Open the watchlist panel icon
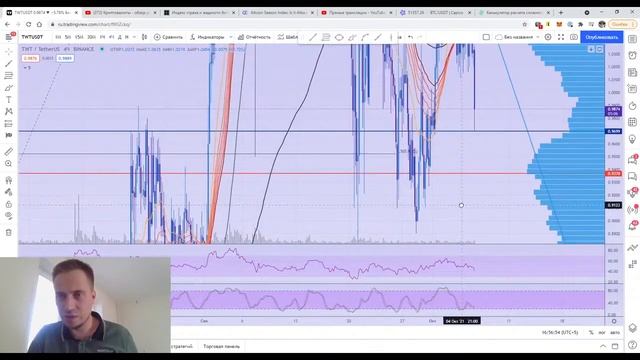Screen dimensions: 640x360 pos(632,39)
